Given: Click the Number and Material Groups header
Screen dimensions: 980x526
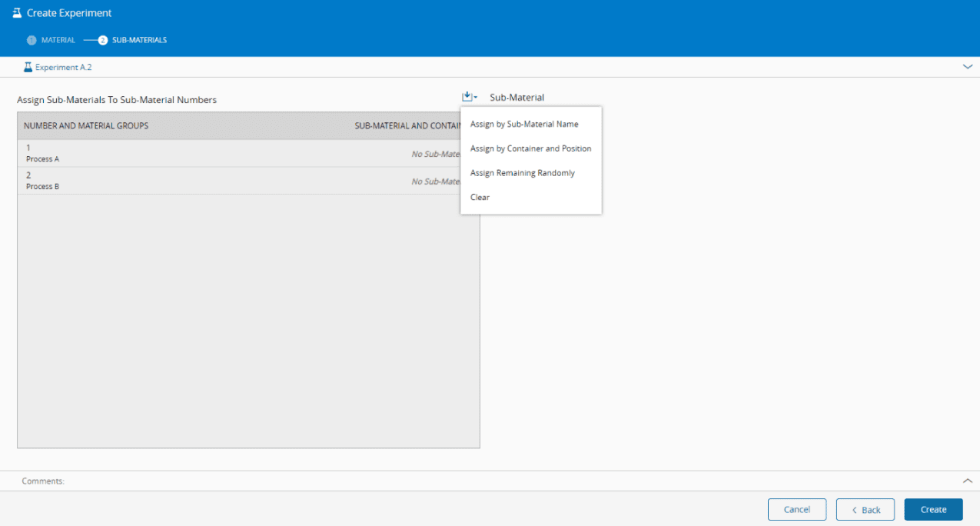Looking at the screenshot, I should pyautogui.click(x=86, y=126).
